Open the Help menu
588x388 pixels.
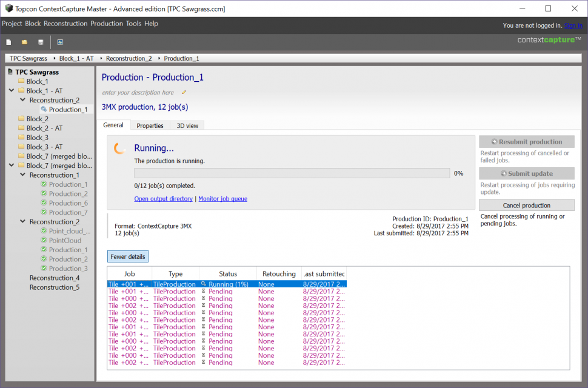click(151, 24)
